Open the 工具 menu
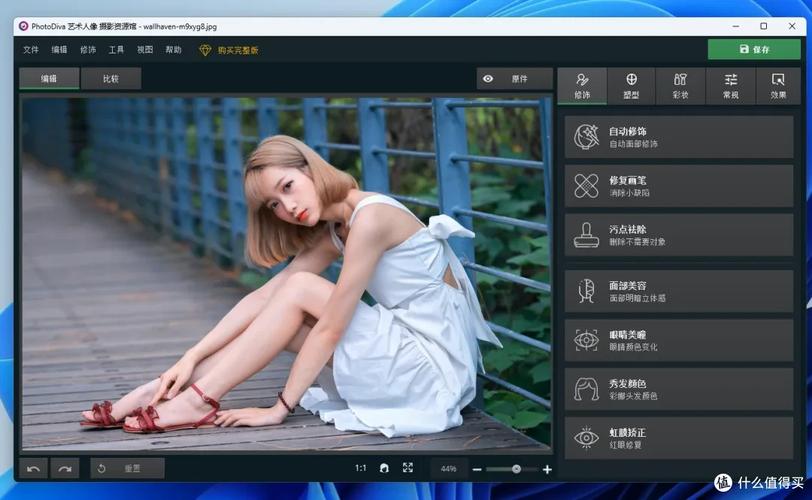This screenshot has height=500, width=812. point(116,50)
